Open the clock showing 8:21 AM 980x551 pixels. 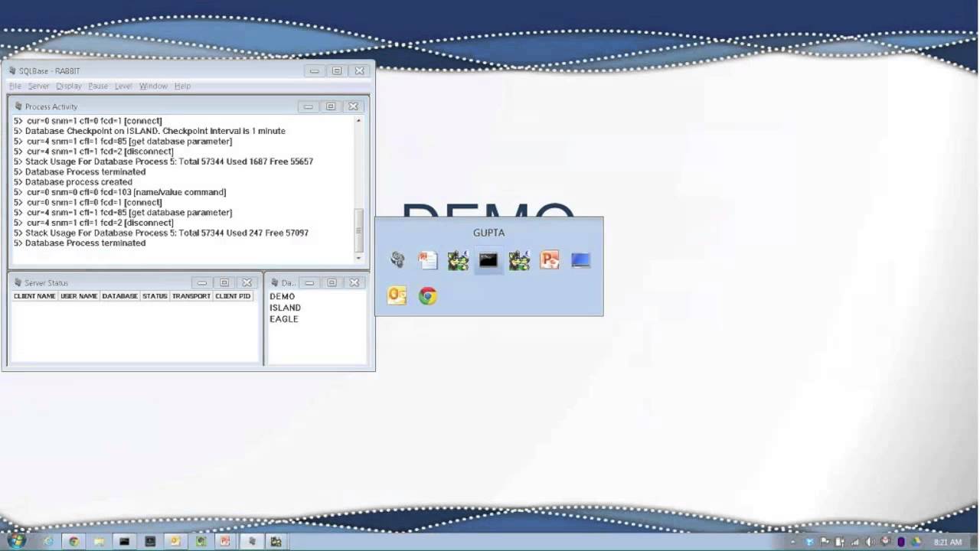[948, 542]
